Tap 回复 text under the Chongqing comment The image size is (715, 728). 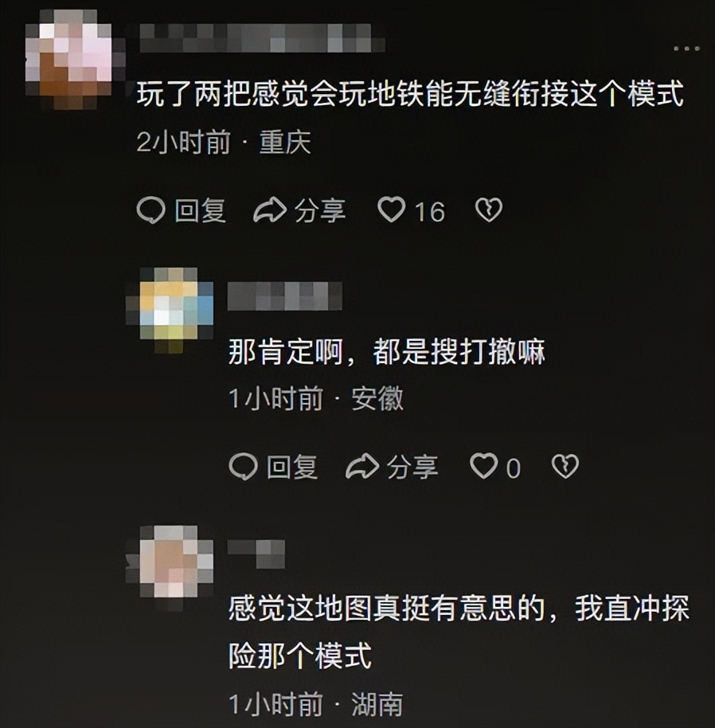coord(200,210)
